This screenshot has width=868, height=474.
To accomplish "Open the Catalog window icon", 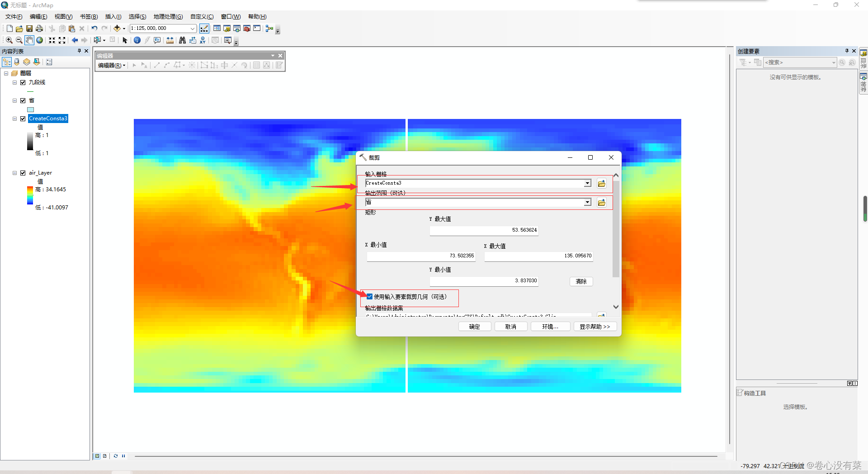I will click(x=227, y=28).
